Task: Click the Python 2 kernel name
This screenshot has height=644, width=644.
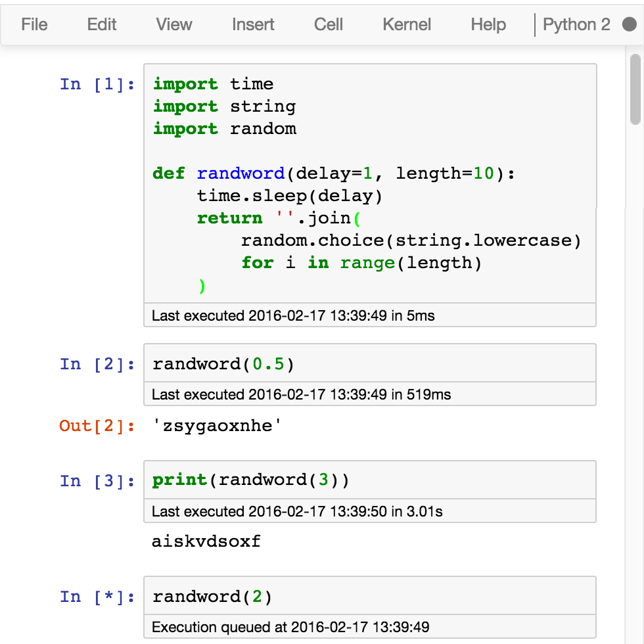Action: pyautogui.click(x=576, y=24)
